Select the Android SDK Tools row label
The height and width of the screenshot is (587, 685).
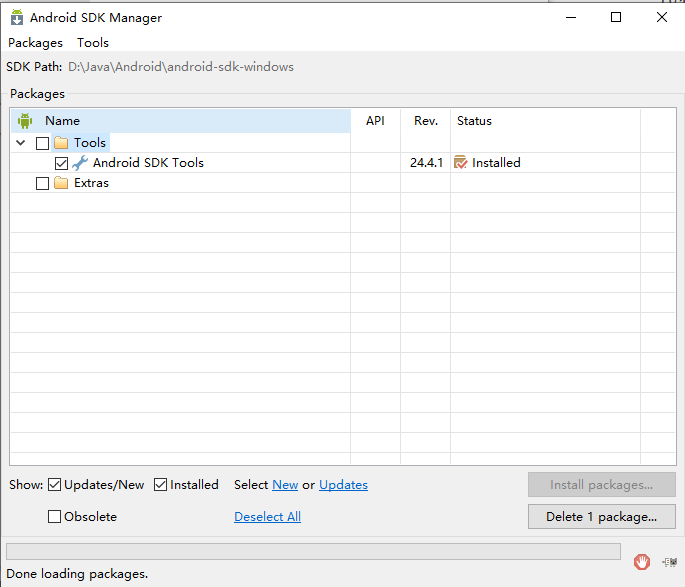148,163
